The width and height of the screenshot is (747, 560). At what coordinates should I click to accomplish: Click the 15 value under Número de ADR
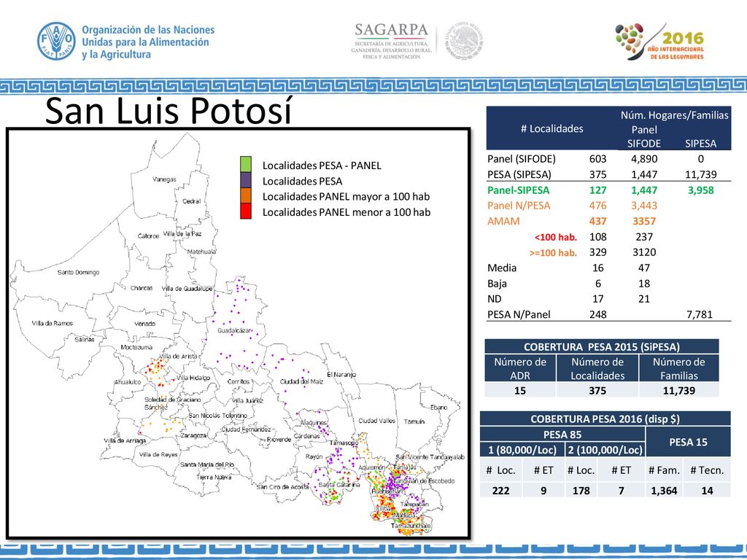pyautogui.click(x=520, y=391)
